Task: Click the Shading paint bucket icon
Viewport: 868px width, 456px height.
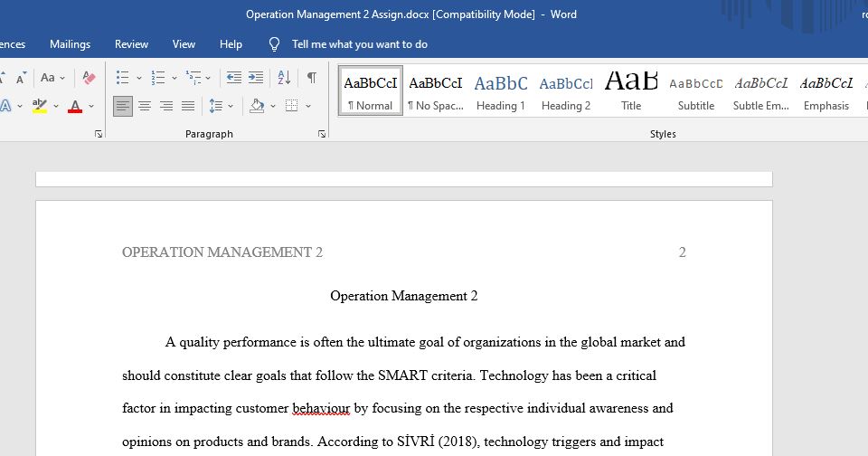Action: tap(257, 105)
